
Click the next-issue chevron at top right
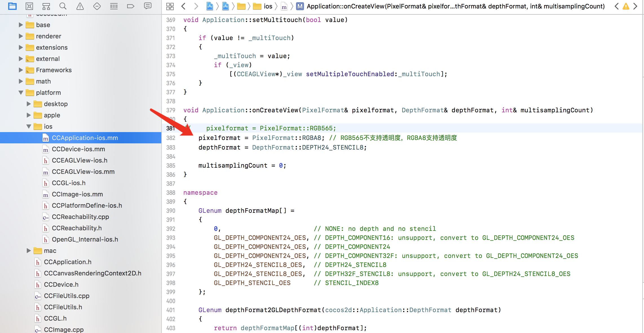pyautogui.click(x=635, y=6)
